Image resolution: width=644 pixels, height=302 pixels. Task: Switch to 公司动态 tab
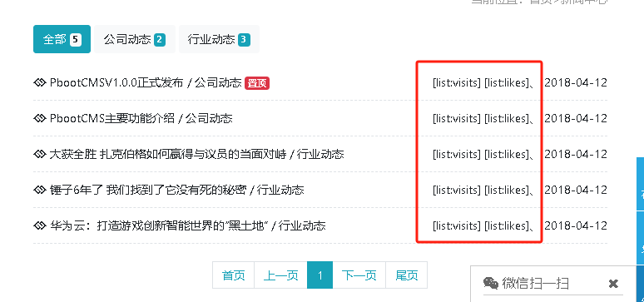(134, 39)
